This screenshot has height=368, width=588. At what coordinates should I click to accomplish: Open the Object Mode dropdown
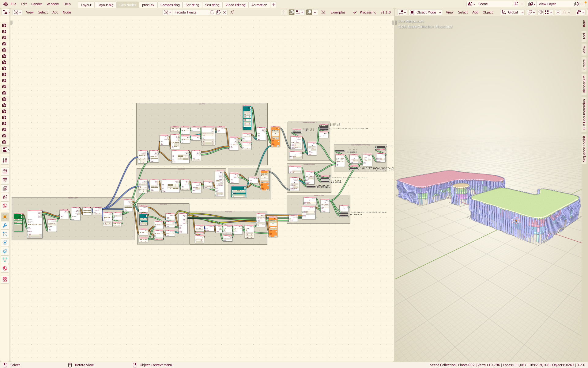426,12
